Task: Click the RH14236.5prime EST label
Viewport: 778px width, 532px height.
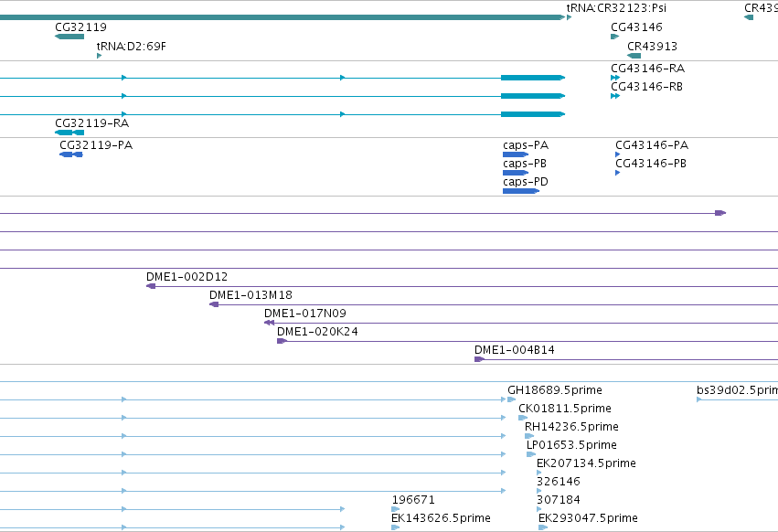Action: [x=571, y=427]
